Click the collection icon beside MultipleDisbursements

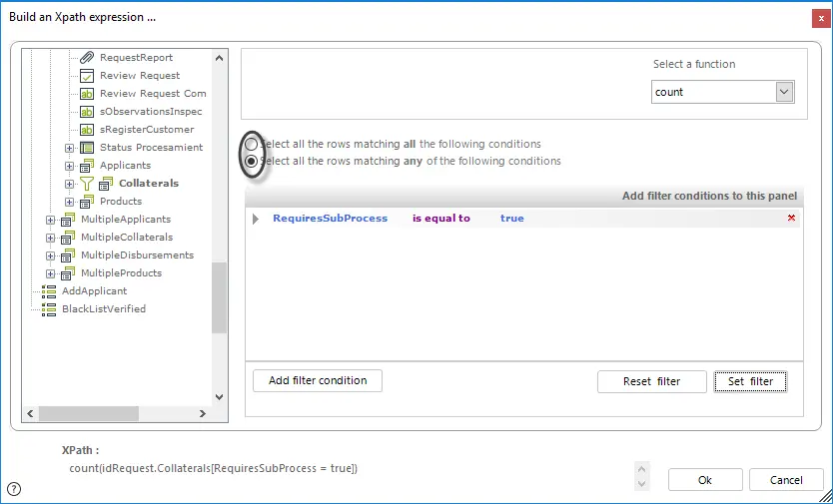tap(68, 255)
